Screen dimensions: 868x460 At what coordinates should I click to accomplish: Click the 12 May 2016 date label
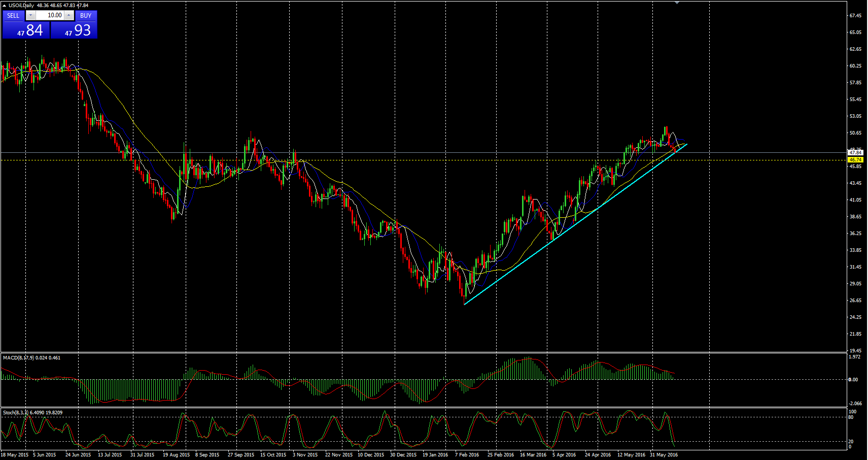(631, 455)
